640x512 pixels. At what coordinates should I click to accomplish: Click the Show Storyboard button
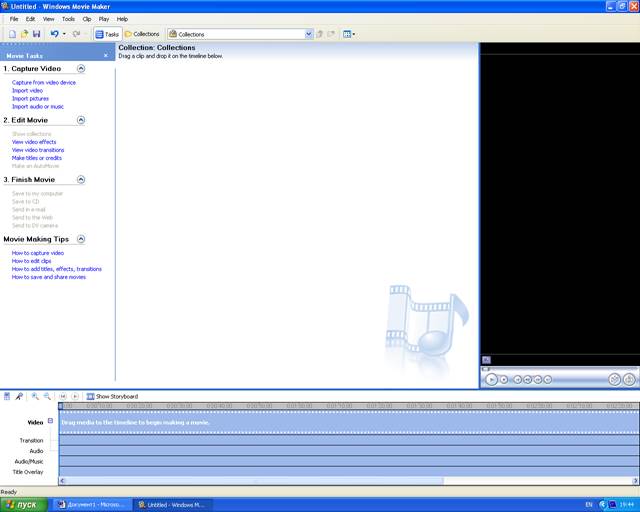click(112, 396)
